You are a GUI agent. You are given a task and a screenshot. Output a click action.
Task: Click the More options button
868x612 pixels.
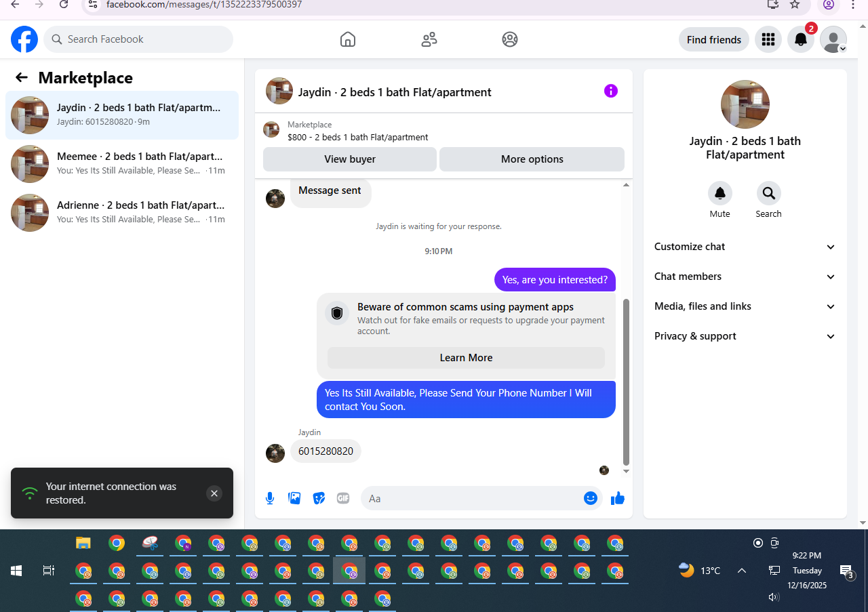(532, 159)
